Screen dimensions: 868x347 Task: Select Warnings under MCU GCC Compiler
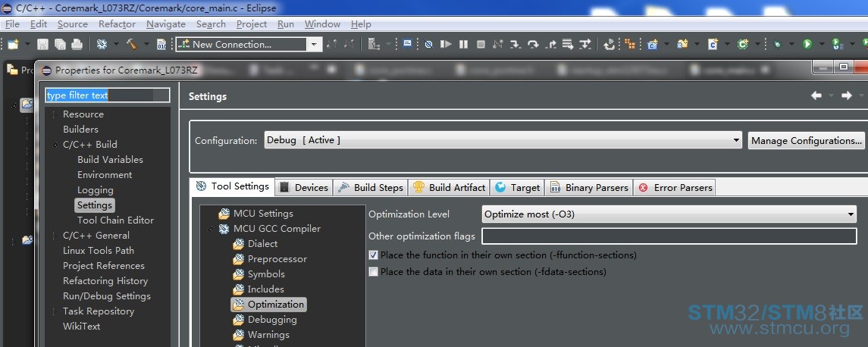click(268, 335)
